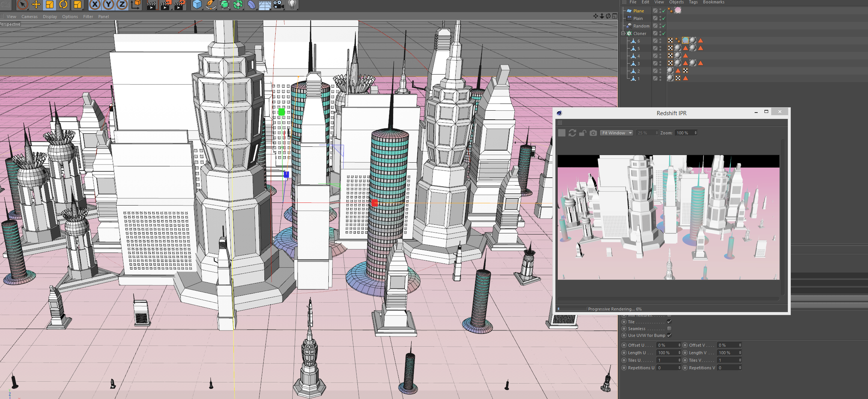Select child object 6 under Cloner
Screen dimensions: 868x399
[638, 41]
